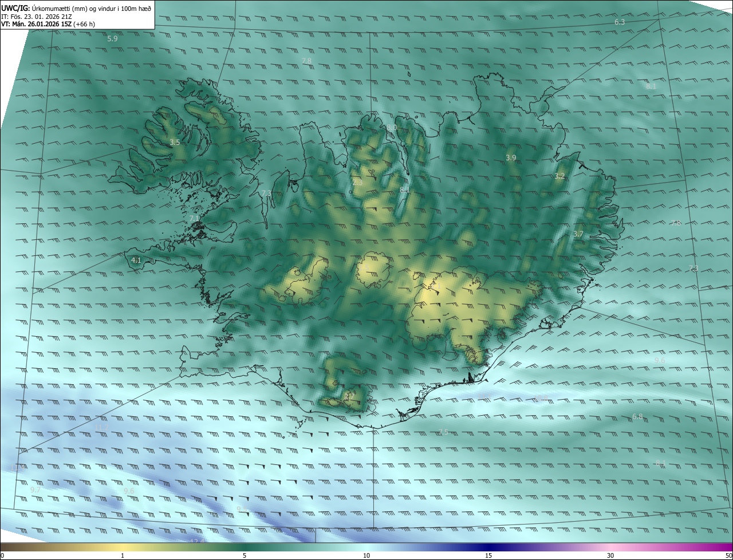Click the 7.5 value label
The image size is (733, 560).
443,432
